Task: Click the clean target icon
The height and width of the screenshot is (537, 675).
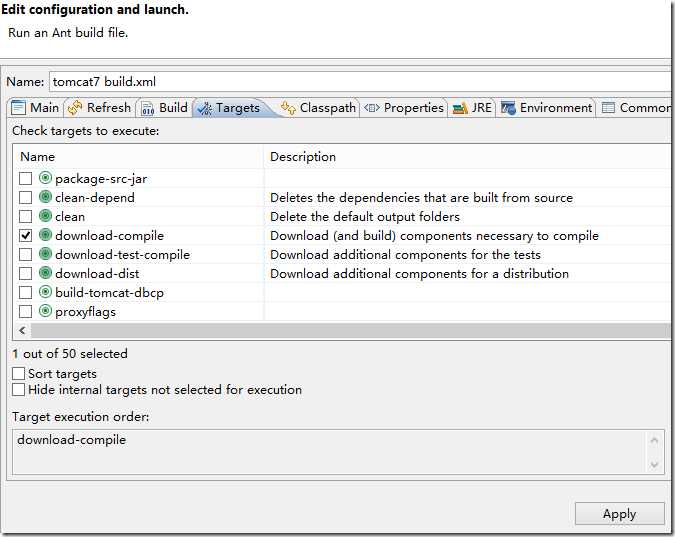Action: [45, 215]
